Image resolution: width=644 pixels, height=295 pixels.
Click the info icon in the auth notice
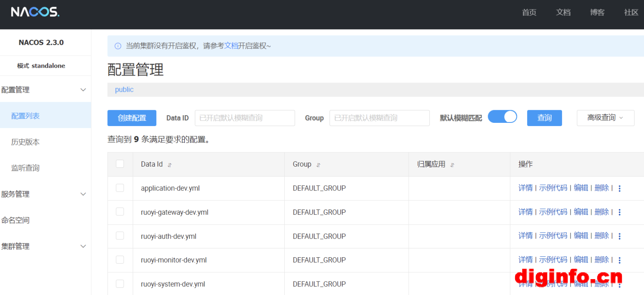tap(118, 46)
